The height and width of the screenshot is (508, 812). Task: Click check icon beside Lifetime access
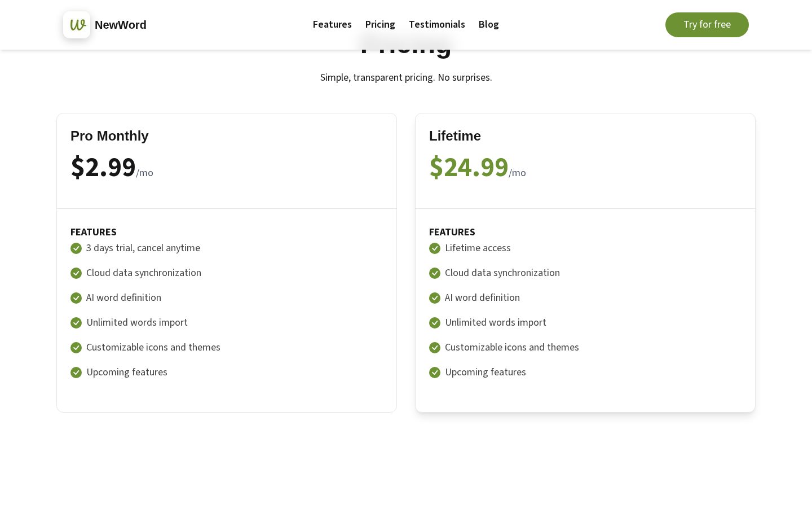pos(435,248)
